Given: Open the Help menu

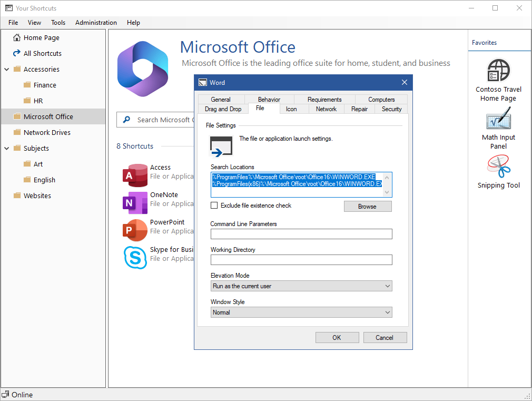Looking at the screenshot, I should point(133,23).
